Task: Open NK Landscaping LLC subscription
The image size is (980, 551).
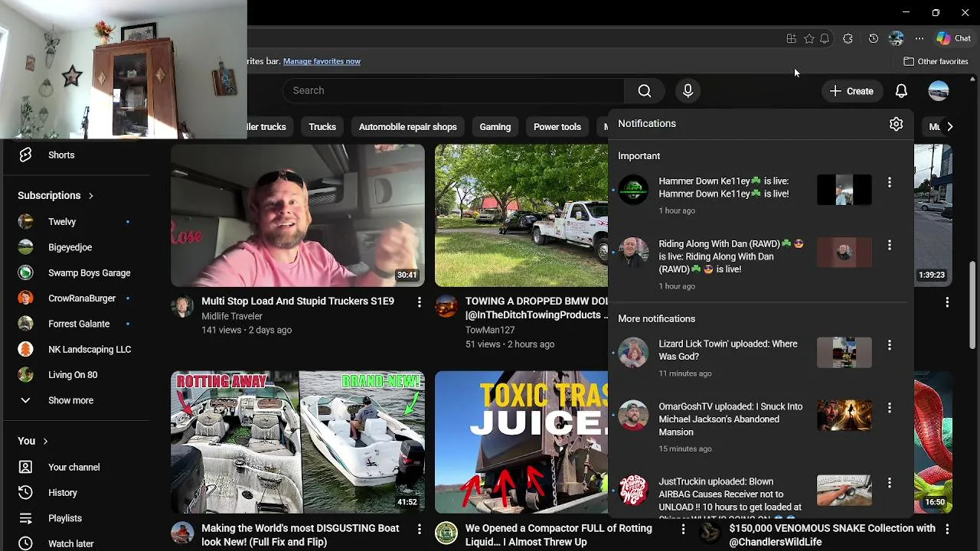Action: click(x=89, y=349)
